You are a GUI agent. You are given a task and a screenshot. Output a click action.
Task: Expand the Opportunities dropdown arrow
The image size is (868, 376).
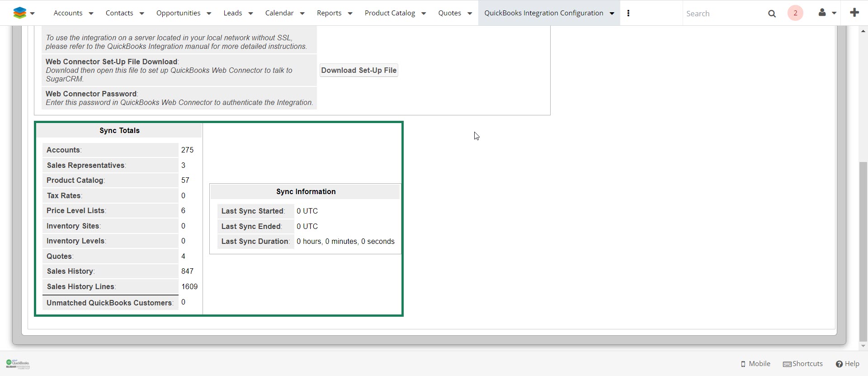209,14
